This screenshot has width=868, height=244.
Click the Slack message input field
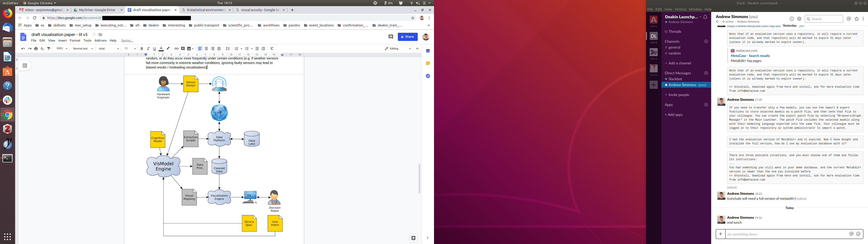[785, 234]
